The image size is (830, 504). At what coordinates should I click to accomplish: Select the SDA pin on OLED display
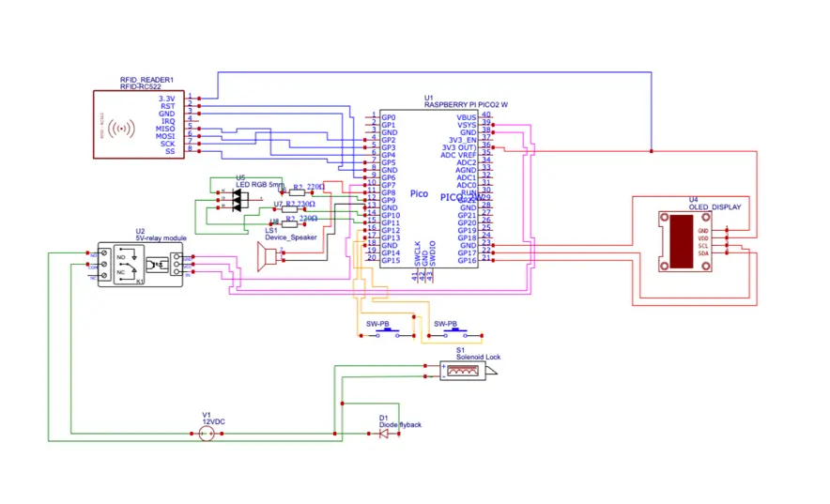(x=703, y=253)
